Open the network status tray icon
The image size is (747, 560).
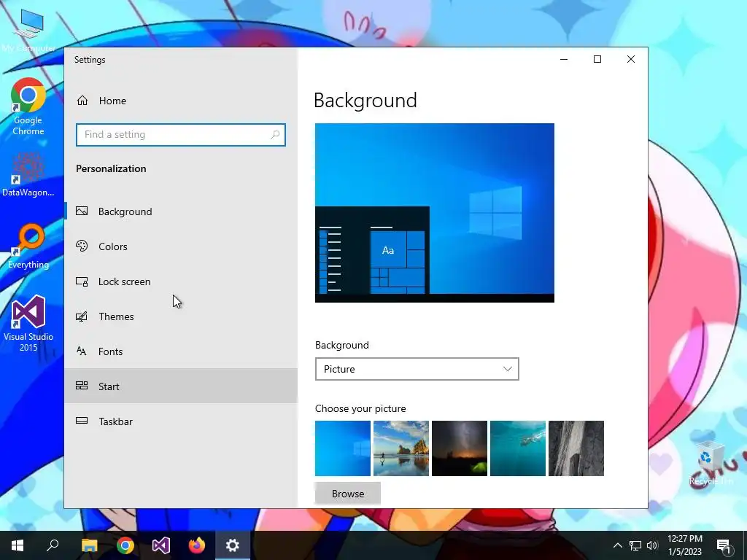pos(635,545)
